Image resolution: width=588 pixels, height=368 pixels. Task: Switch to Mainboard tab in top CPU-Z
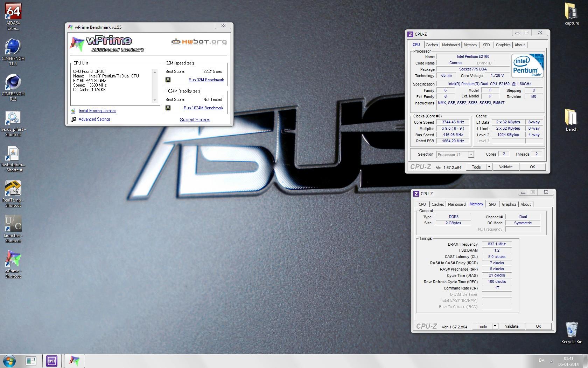tap(451, 45)
